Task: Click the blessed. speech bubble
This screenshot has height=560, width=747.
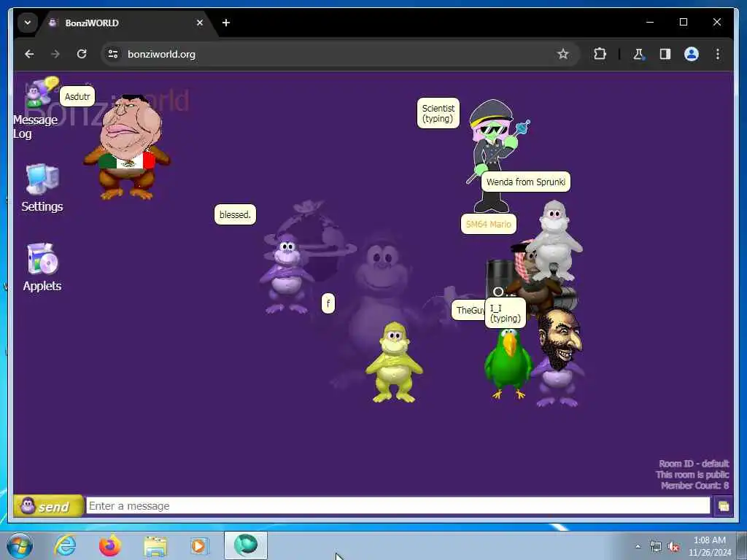Action: (x=235, y=215)
